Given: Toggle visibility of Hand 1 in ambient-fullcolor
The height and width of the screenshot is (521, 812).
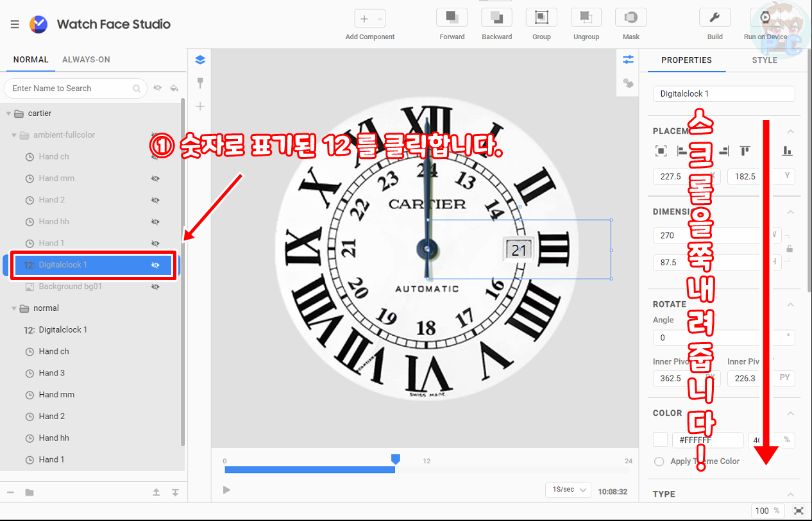Looking at the screenshot, I should pos(155,244).
